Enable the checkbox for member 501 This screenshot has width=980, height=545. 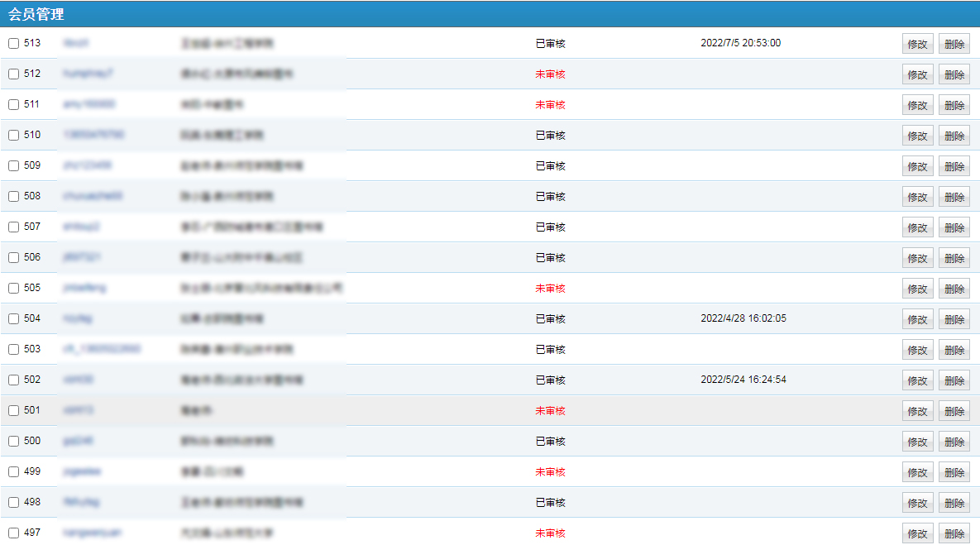point(13,411)
